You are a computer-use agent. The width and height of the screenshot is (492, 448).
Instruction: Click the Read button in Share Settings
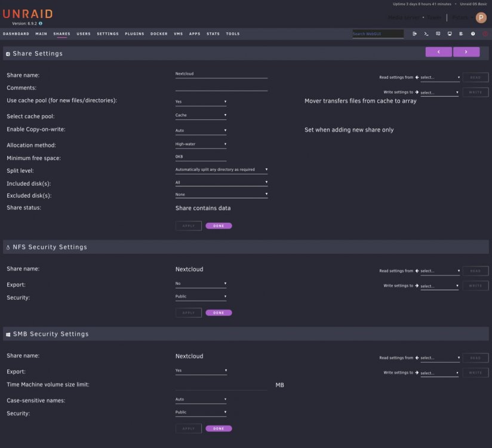pyautogui.click(x=475, y=78)
